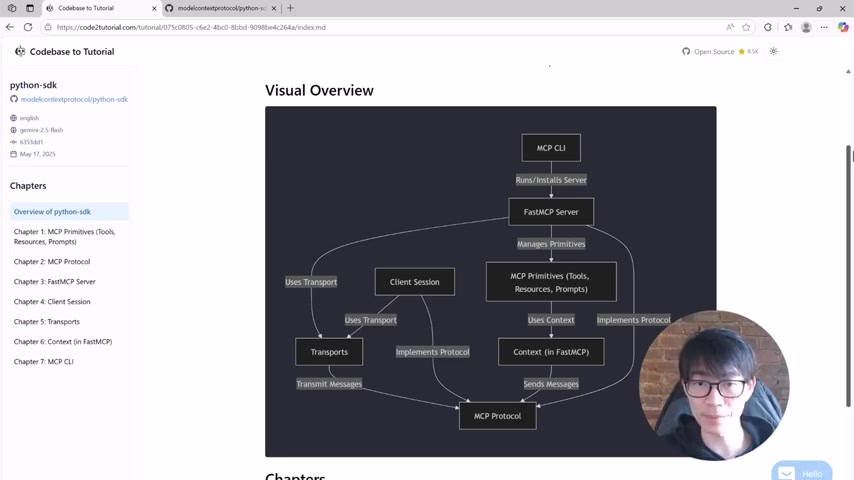
Task: Open modelcontextprotocol/python-sdk repository link
Action: click(x=74, y=99)
